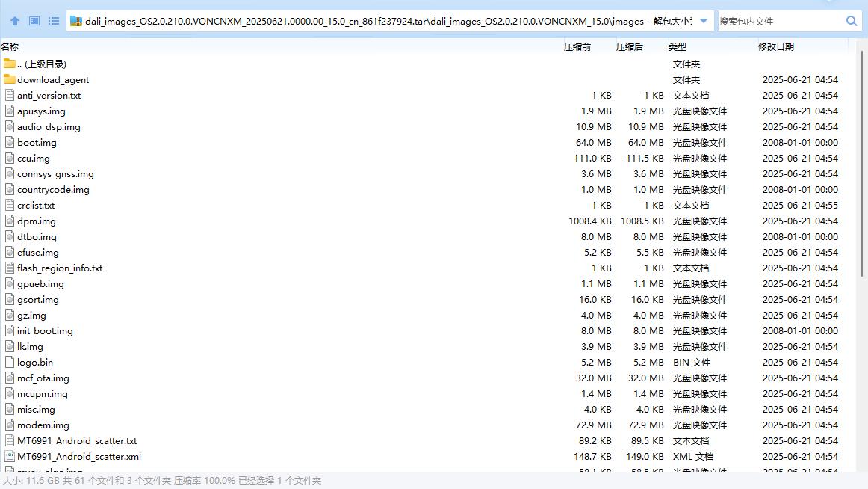Select the lk.img file icon
868x489 pixels.
tap(10, 346)
